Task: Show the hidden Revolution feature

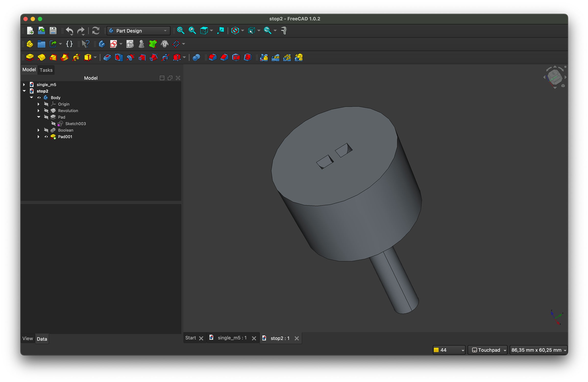Action: point(46,111)
